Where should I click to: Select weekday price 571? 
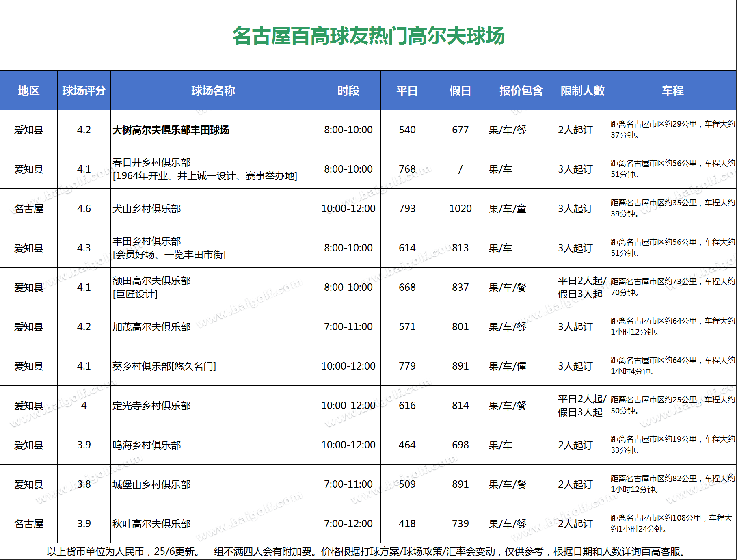tap(407, 327)
